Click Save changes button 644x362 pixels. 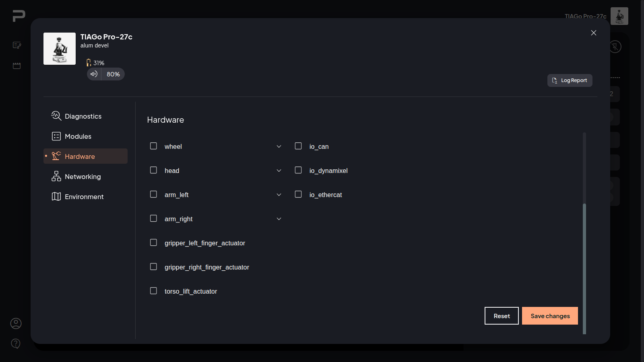coord(550,316)
